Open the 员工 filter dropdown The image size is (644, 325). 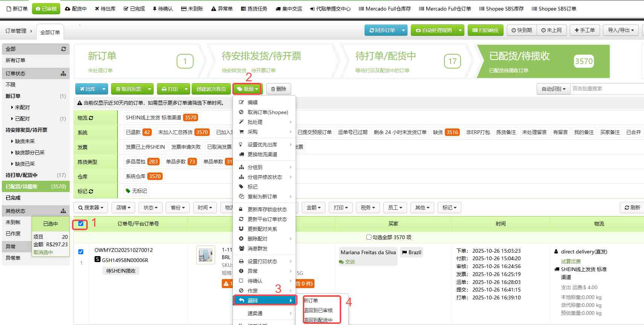pos(395,208)
